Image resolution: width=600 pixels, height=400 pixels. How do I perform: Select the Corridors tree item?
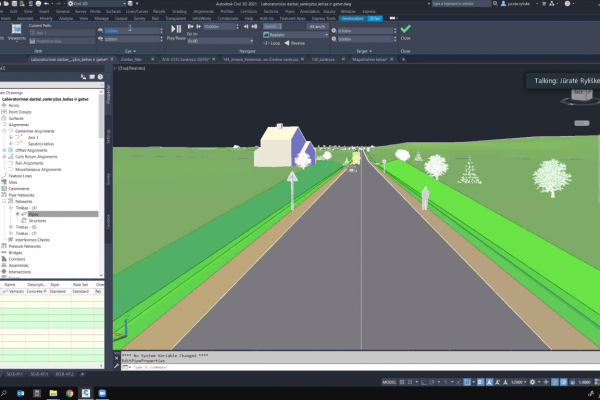(x=17, y=259)
